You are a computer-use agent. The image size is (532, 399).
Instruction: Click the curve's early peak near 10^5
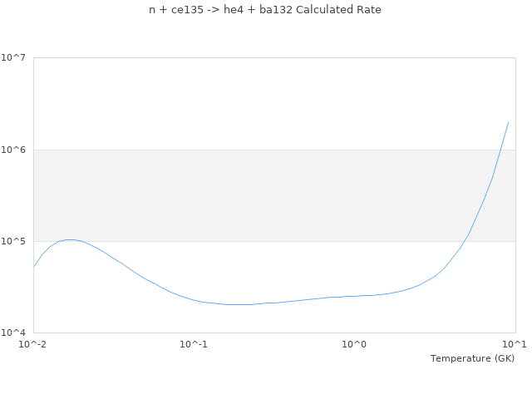(71, 239)
